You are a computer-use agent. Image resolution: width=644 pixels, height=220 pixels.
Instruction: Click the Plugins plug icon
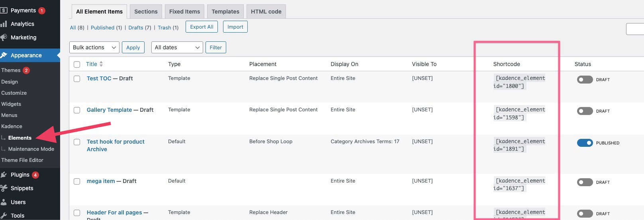[x=4, y=175]
